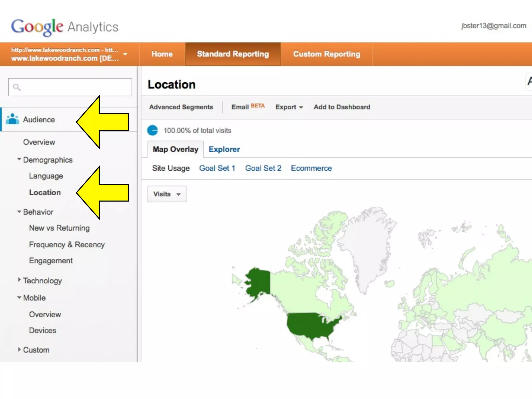Select the Goal Set 1 link
532x399 pixels.
pyautogui.click(x=217, y=168)
